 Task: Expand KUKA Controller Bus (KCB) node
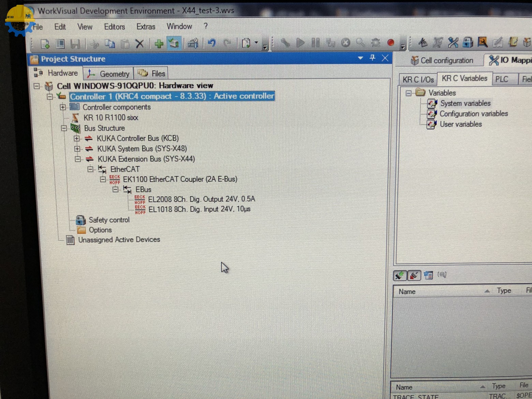click(x=77, y=138)
